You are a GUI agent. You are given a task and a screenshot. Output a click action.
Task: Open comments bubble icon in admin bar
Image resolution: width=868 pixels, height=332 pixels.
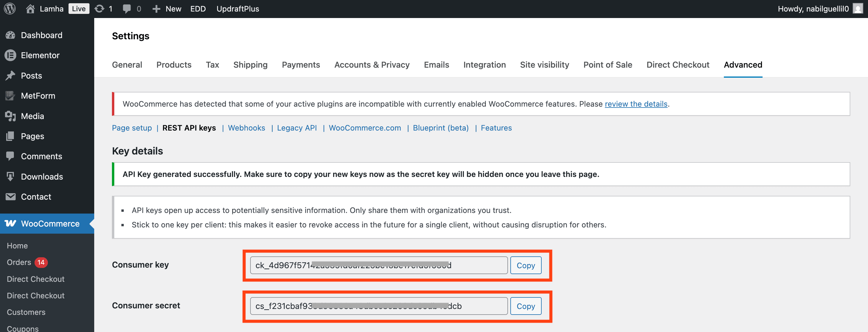pos(127,9)
